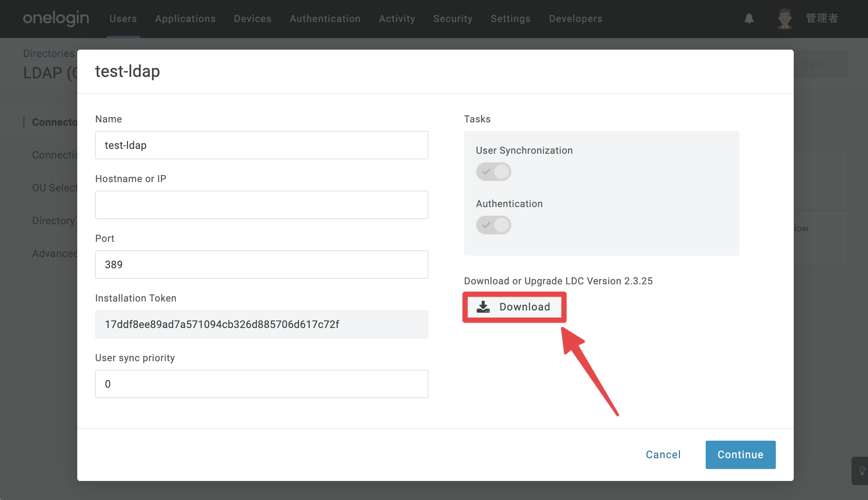Screen dimensions: 868x500
Task: Open the Settings menu
Action: (511, 19)
